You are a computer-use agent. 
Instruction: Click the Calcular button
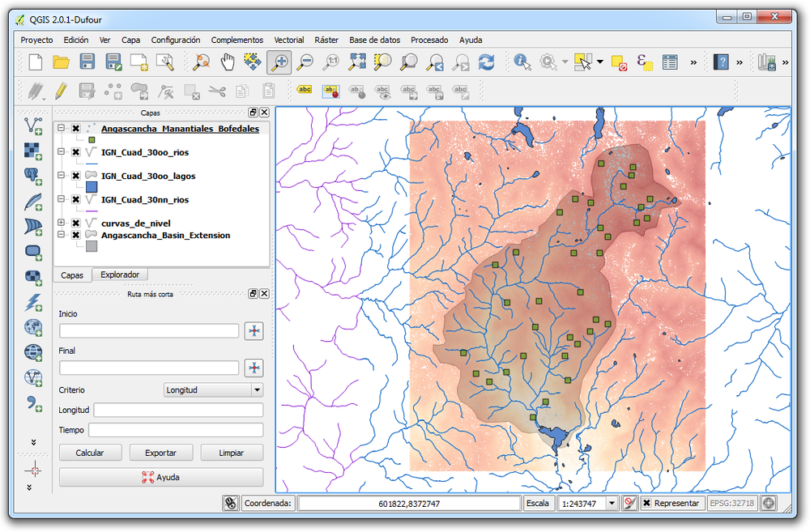[x=90, y=453]
